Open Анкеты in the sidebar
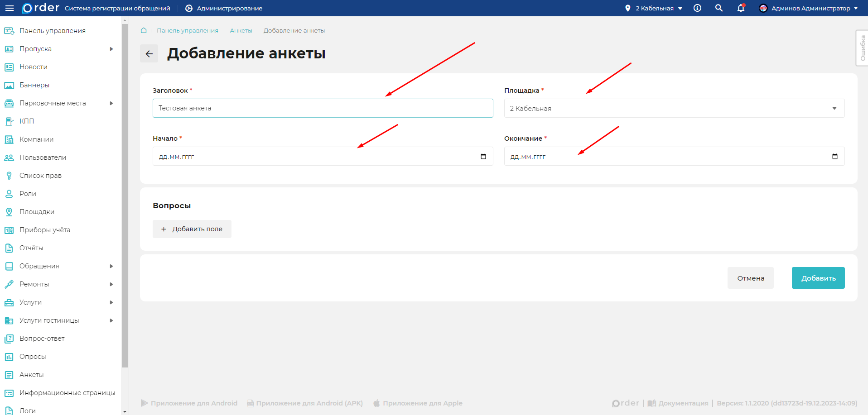868x415 pixels. [x=32, y=375]
